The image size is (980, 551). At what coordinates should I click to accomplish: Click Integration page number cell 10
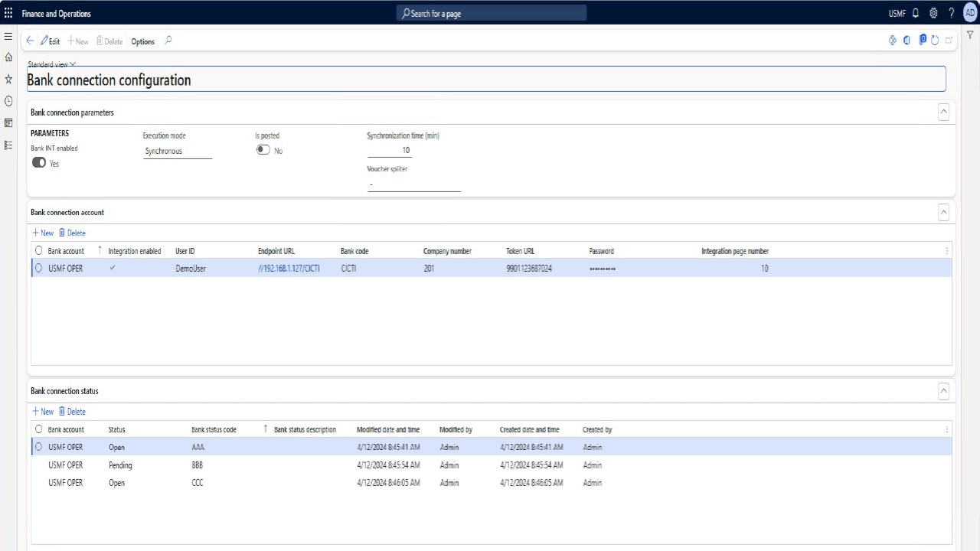tap(764, 269)
